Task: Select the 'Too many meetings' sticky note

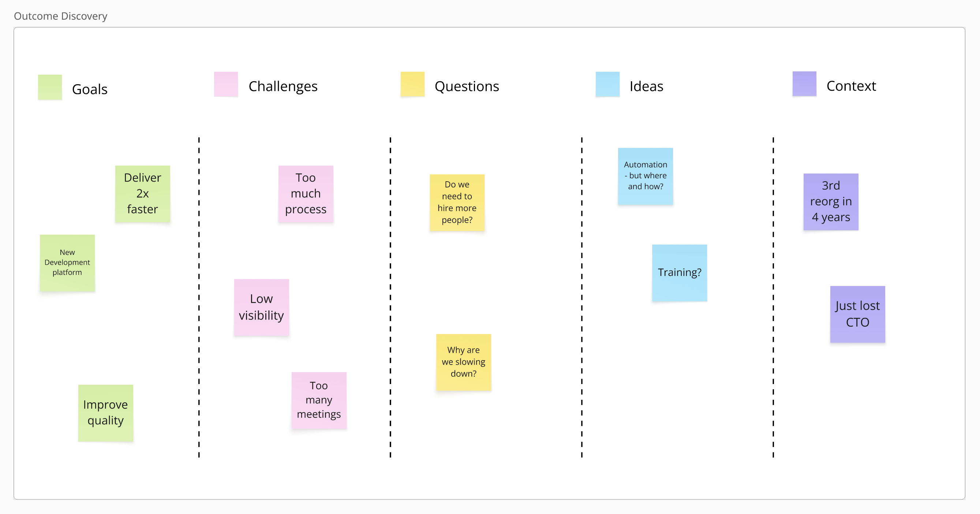Action: pos(319,400)
